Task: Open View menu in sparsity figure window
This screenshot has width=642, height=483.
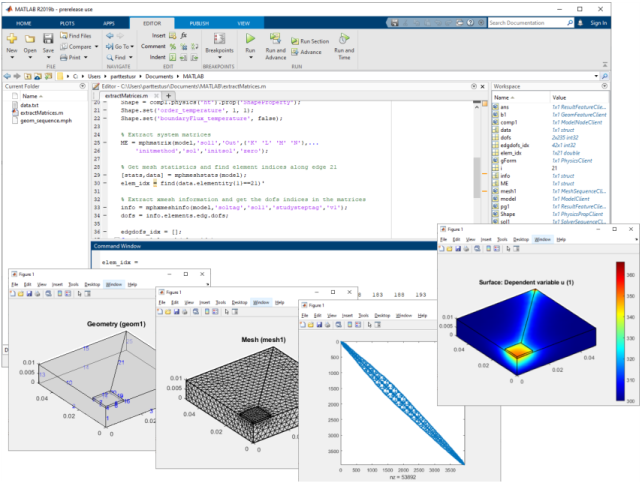Action: click(x=332, y=316)
